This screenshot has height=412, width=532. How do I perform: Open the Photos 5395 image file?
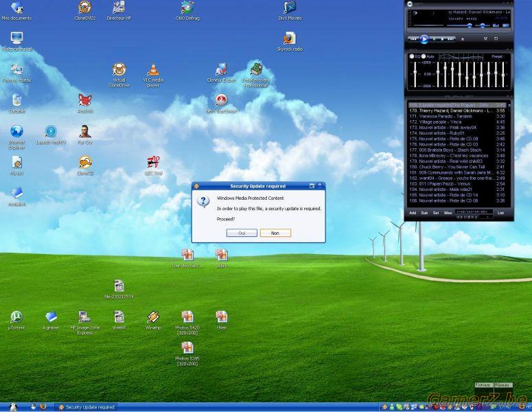point(187,354)
